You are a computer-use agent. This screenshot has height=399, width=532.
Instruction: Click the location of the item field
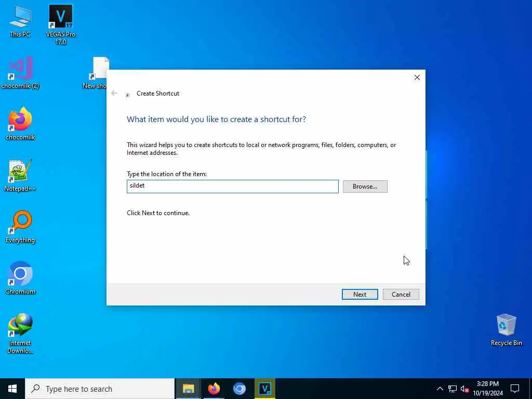click(x=232, y=187)
